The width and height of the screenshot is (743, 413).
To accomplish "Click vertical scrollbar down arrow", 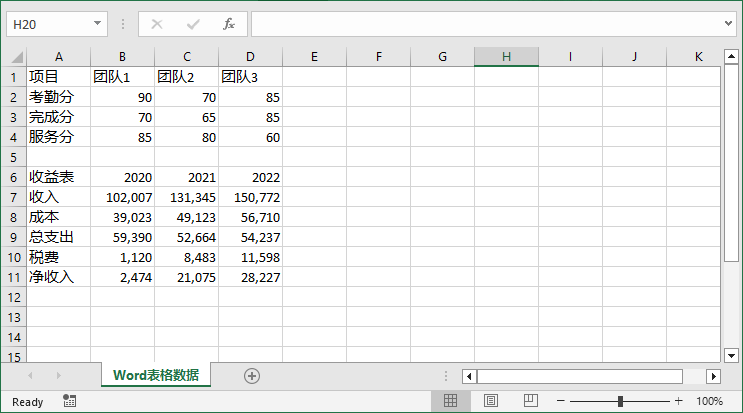I will (731, 355).
